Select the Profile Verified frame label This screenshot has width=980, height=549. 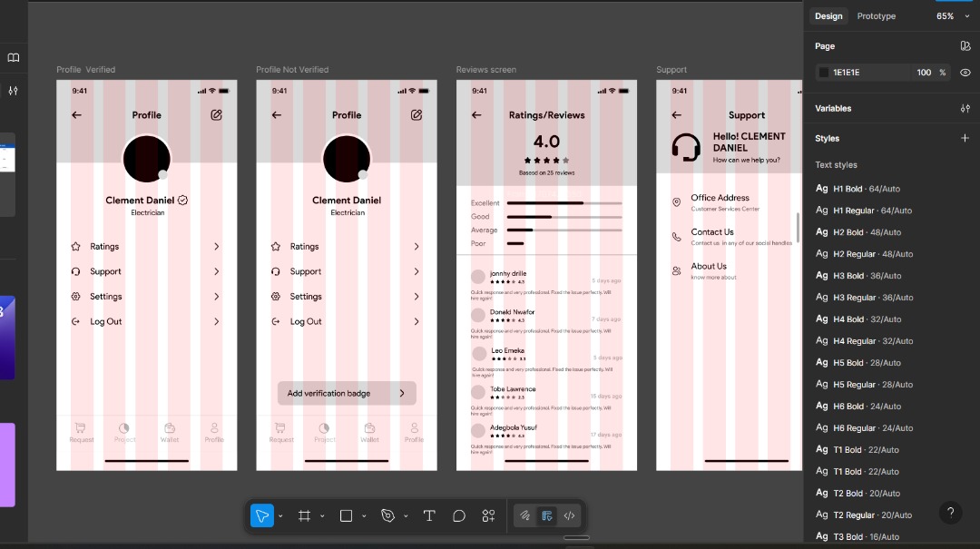point(85,69)
